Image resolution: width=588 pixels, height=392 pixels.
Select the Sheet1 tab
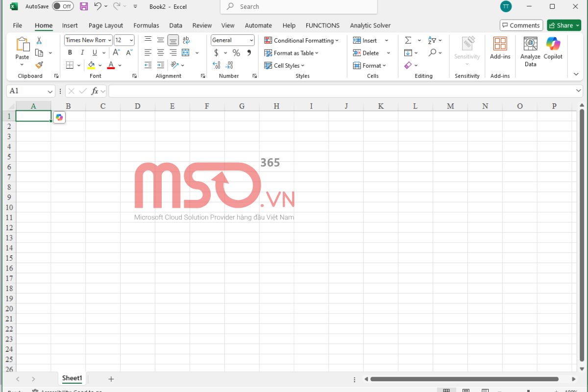point(72,378)
